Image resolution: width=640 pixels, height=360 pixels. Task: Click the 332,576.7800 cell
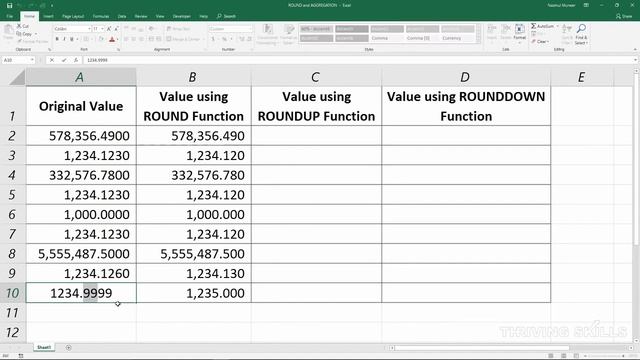(x=81, y=175)
